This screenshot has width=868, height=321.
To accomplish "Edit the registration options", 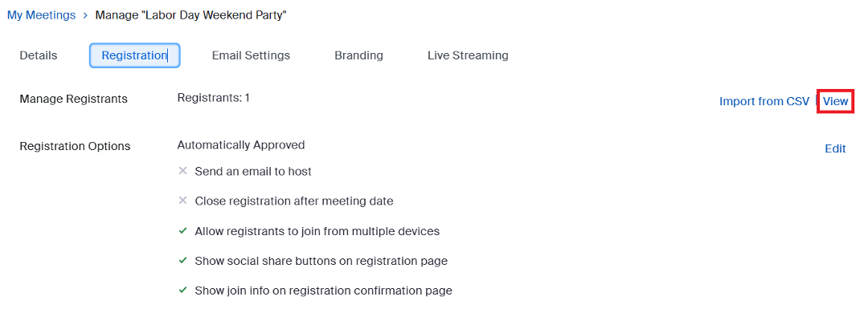I will pyautogui.click(x=835, y=148).
